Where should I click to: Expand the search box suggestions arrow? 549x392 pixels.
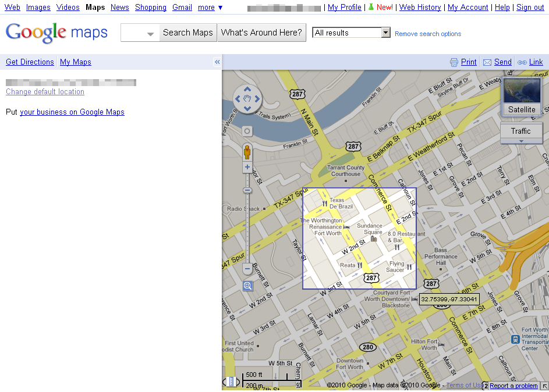151,34
